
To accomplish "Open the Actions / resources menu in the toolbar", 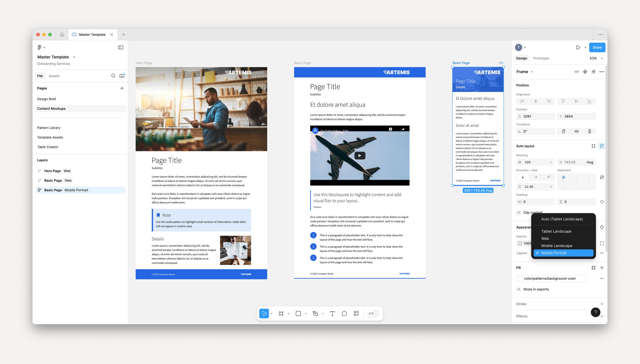I will (x=356, y=313).
